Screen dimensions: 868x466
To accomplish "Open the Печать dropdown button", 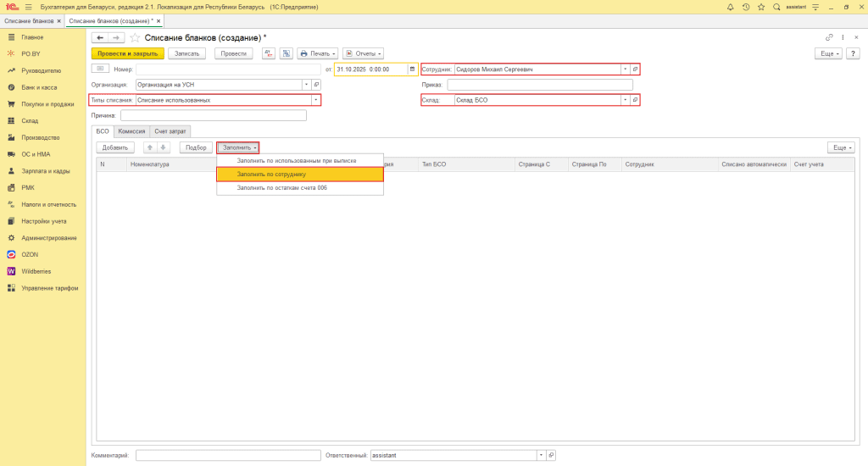I will pos(318,53).
